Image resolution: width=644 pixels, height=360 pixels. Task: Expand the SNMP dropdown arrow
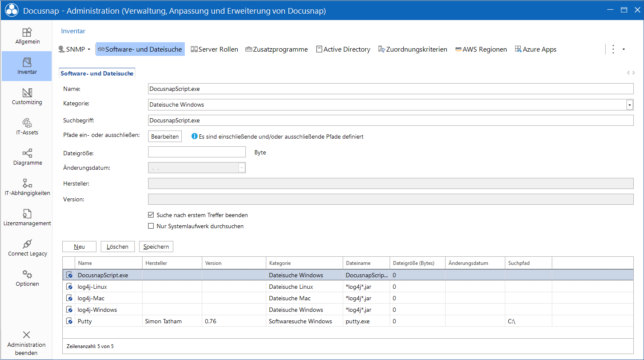89,49
